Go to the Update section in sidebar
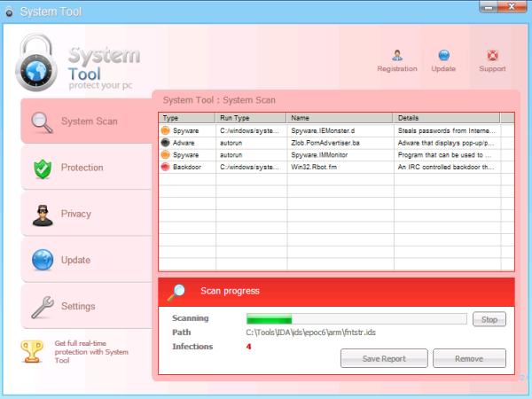 pyautogui.click(x=87, y=260)
